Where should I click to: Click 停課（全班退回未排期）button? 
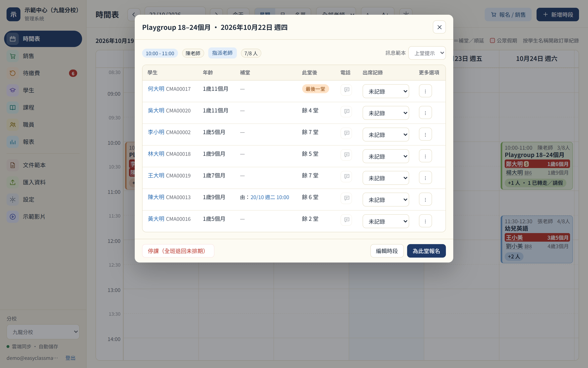(178, 251)
